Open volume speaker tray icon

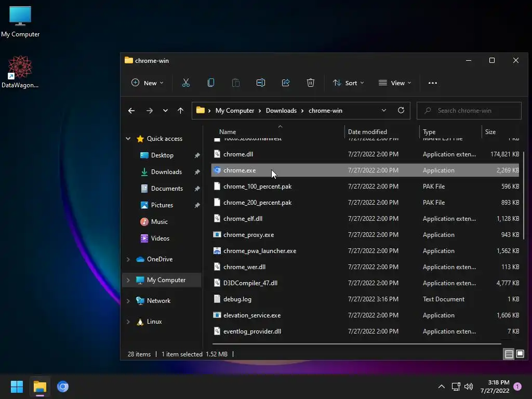coord(469,387)
